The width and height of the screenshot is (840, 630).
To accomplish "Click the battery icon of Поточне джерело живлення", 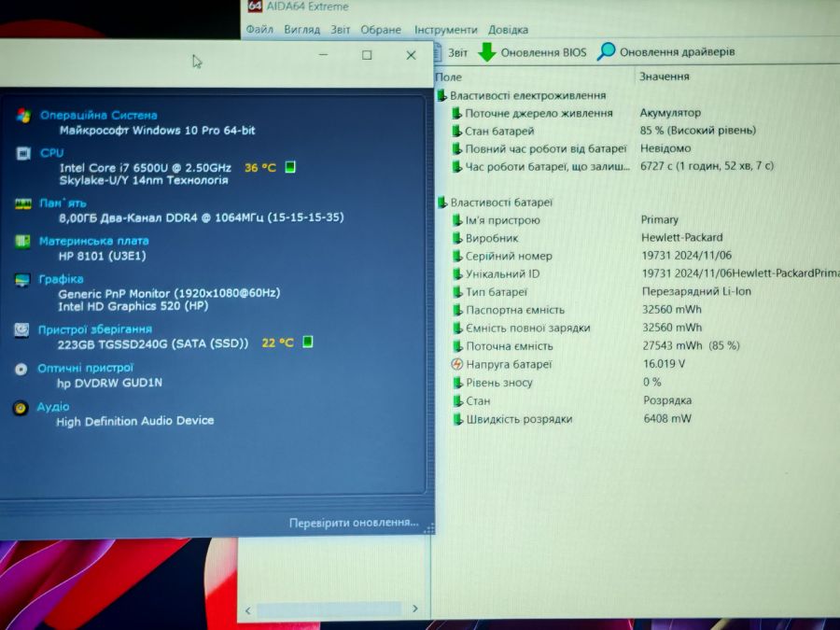I will [x=456, y=113].
